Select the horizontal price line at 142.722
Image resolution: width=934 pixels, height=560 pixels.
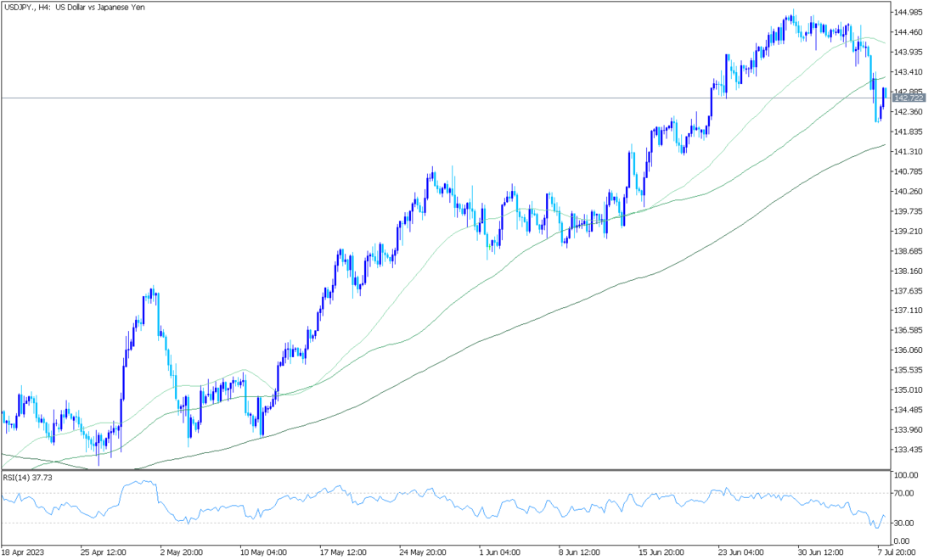446,98
